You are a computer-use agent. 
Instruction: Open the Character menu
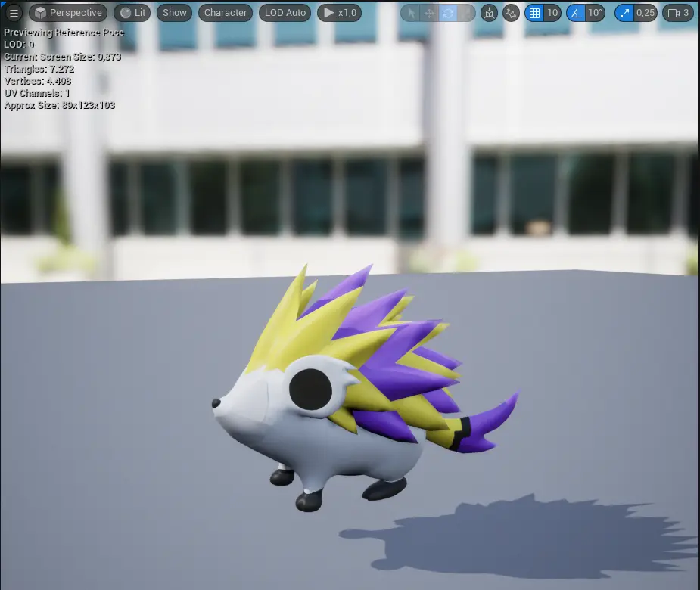226,13
